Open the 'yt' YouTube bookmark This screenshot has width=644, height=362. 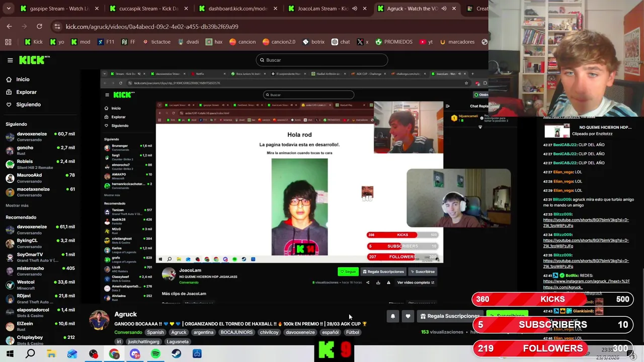426,42
